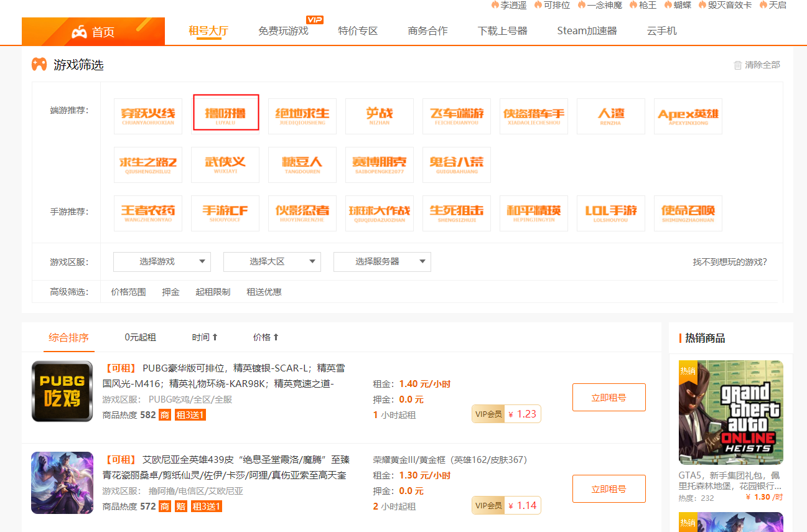Expand the 价格范围 advanced filter

[x=128, y=292]
